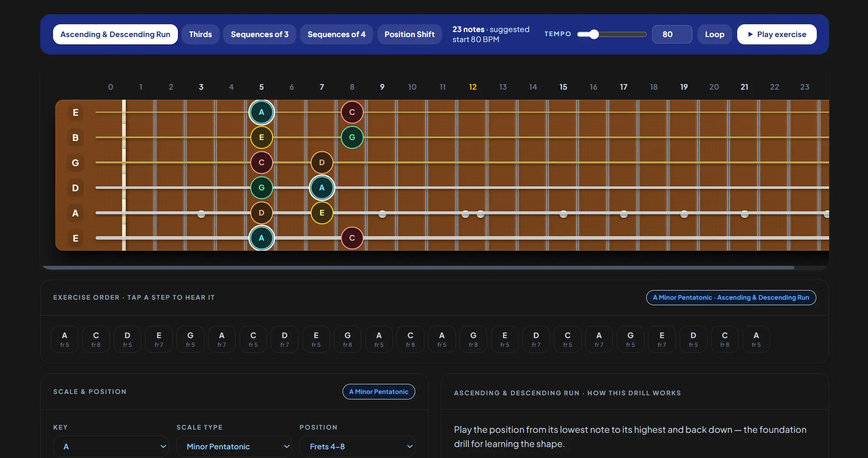
Task: Select the Position Shift exercise pattern
Action: tap(409, 34)
